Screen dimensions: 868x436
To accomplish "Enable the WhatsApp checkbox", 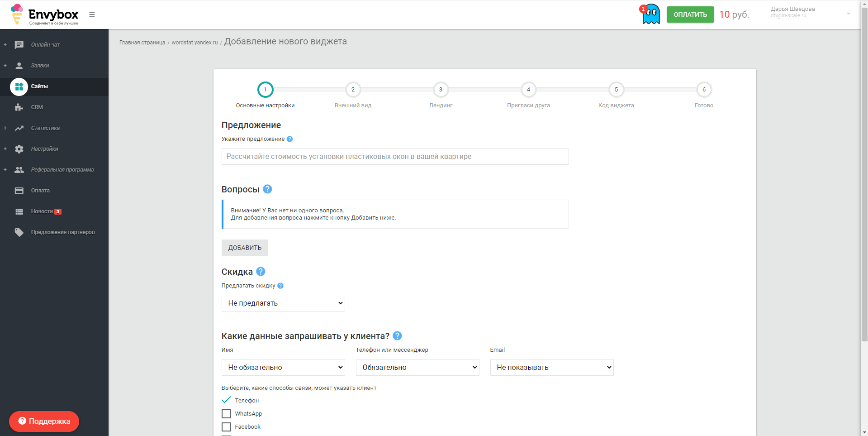I will 226,414.
